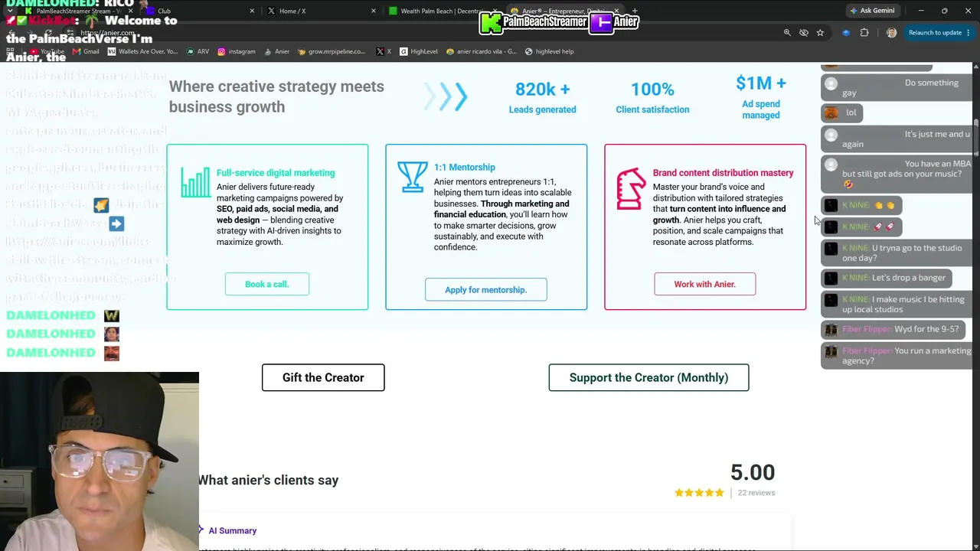Click the 5.00 rating score
Viewport: 980px width, 551px height.
click(x=753, y=472)
